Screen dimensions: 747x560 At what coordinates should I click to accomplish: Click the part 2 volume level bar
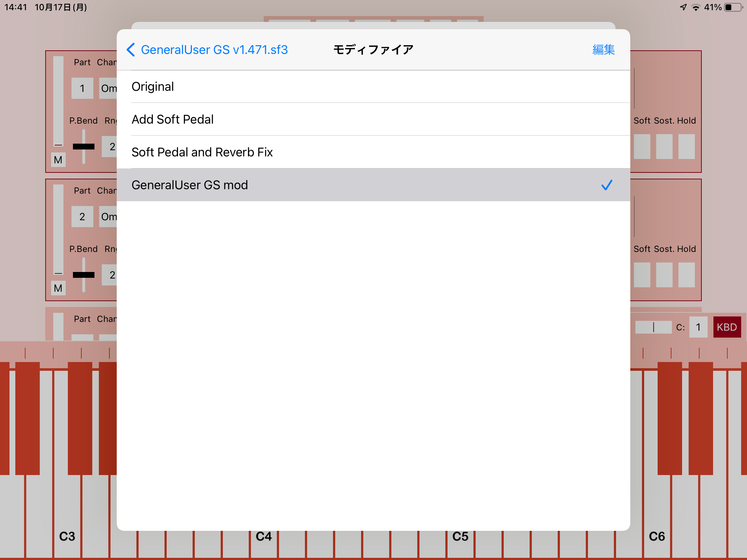tap(58, 229)
